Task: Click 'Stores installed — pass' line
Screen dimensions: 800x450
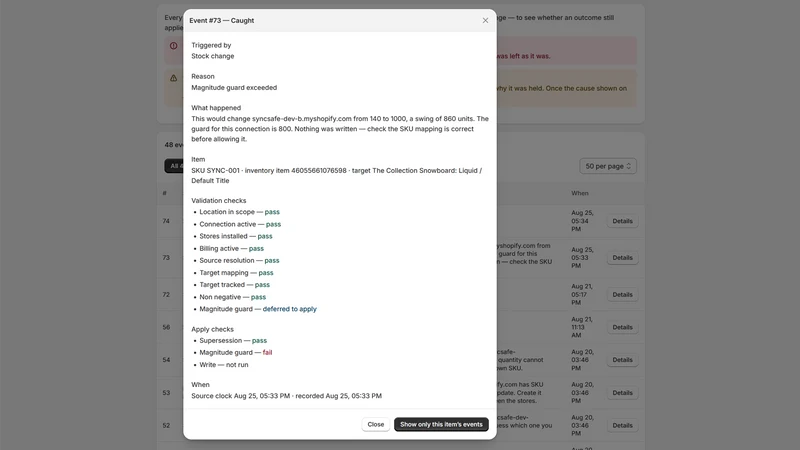Action: (x=236, y=236)
